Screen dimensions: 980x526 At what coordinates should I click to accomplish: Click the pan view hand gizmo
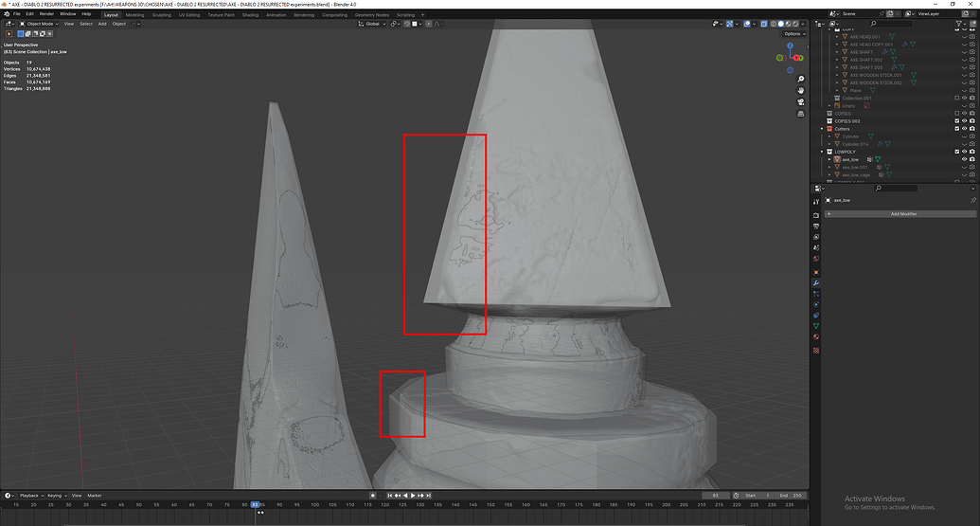801,91
